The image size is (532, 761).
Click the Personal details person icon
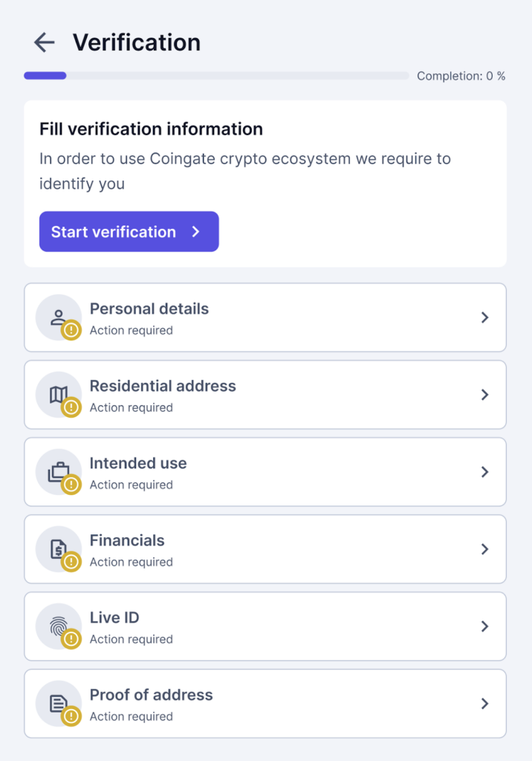tap(58, 317)
